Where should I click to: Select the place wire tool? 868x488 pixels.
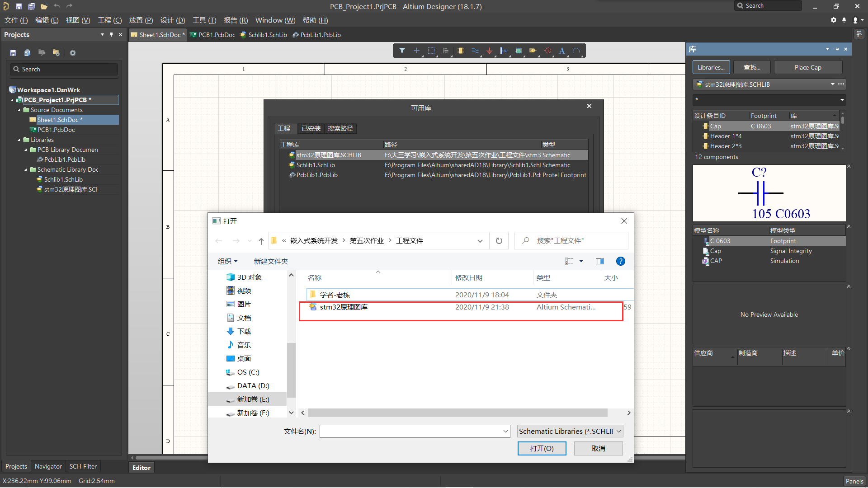[x=475, y=51]
